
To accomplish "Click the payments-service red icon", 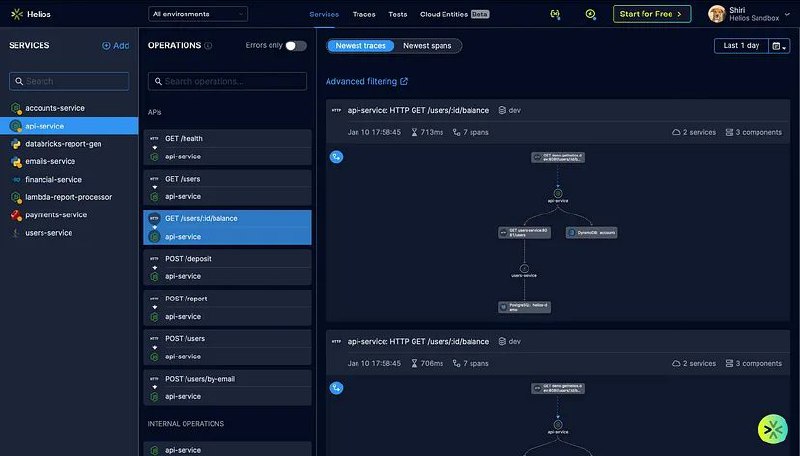I will coord(16,215).
